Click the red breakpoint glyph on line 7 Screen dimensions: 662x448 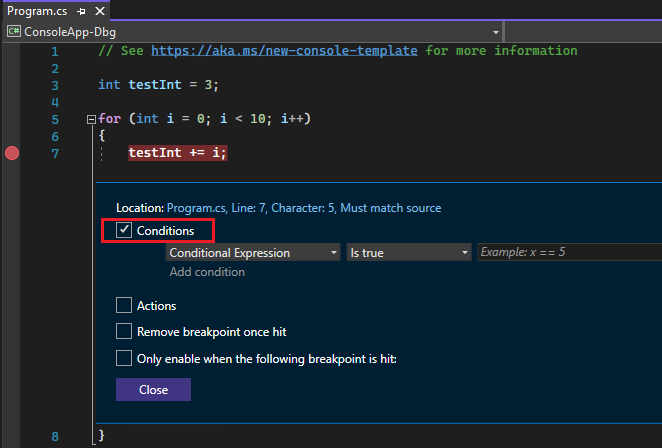(x=12, y=153)
